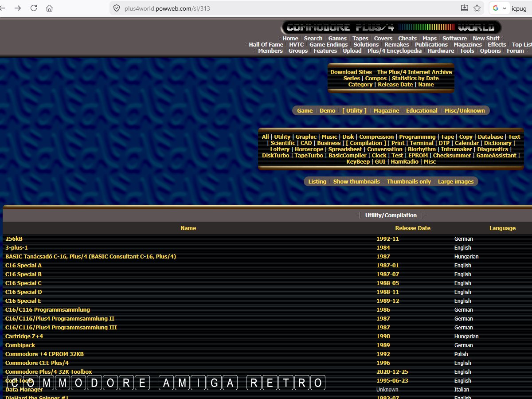532x399 pixels.
Task: Click the Commodore Plus/4 World logo
Action: click(x=391, y=27)
